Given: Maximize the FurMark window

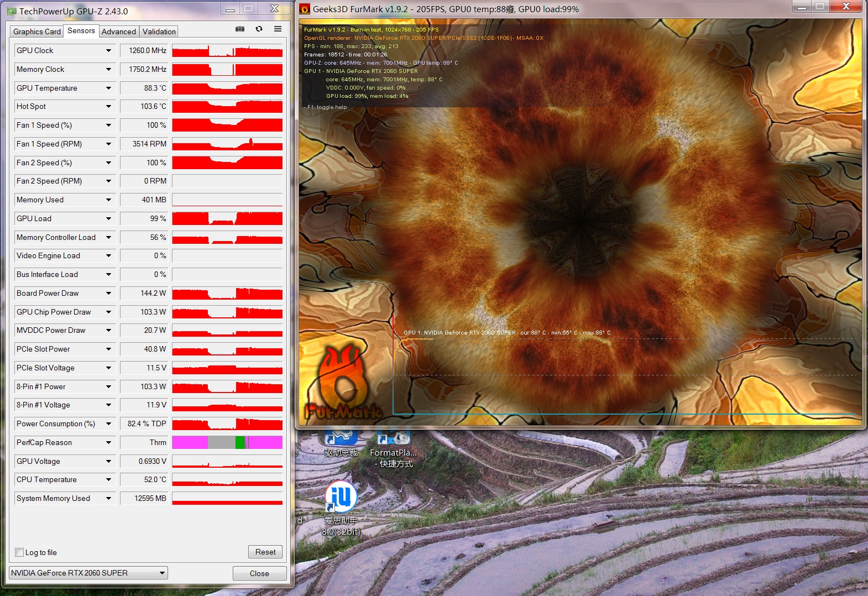Looking at the screenshot, I should [x=819, y=7].
